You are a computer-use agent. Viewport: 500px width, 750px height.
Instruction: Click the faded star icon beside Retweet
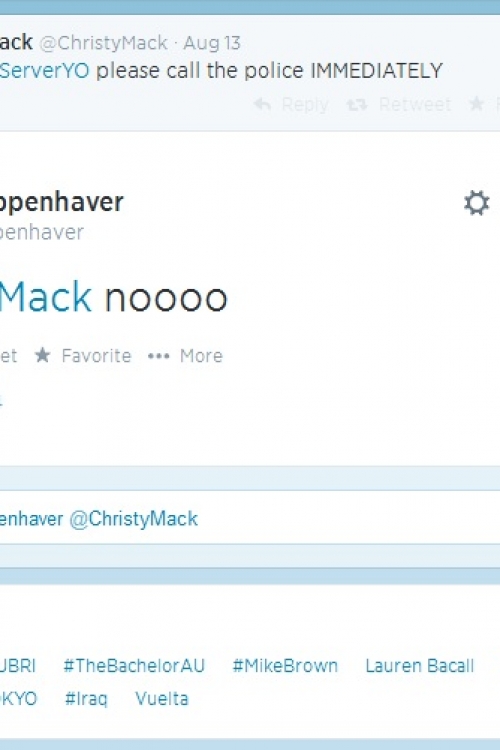(476, 103)
